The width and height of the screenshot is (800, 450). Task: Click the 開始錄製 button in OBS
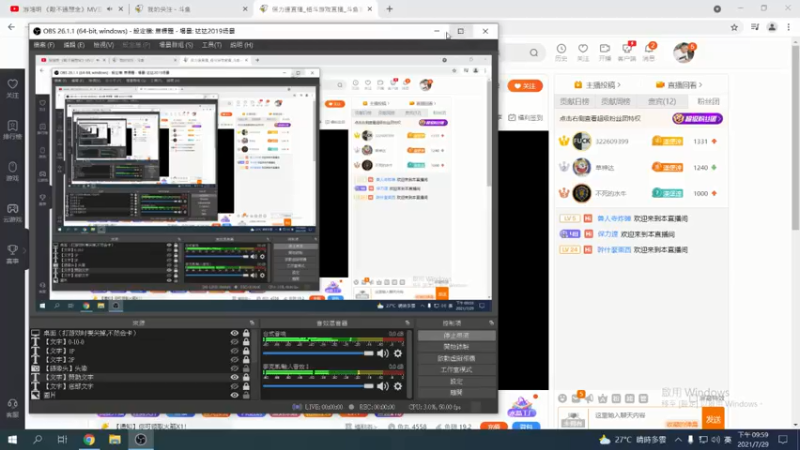456,347
